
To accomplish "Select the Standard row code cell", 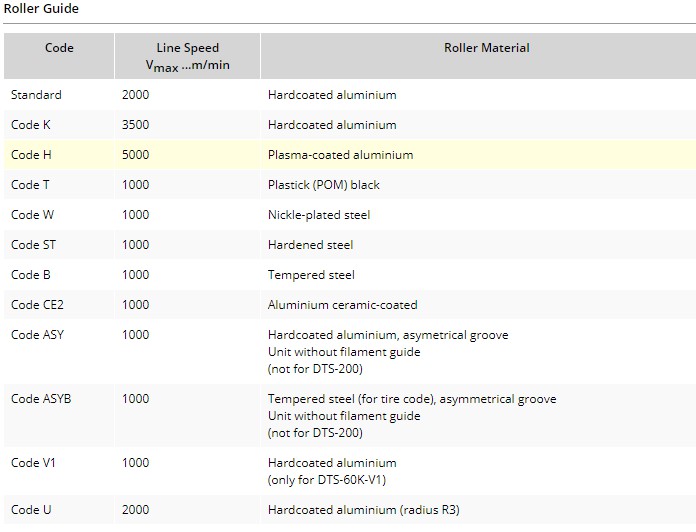I will tap(36, 95).
